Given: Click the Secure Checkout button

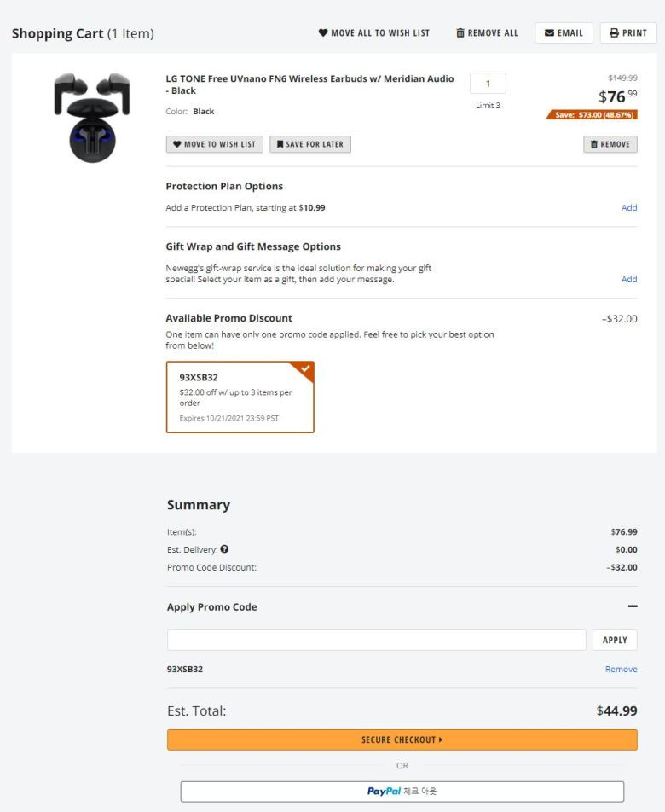Looking at the screenshot, I should (402, 739).
